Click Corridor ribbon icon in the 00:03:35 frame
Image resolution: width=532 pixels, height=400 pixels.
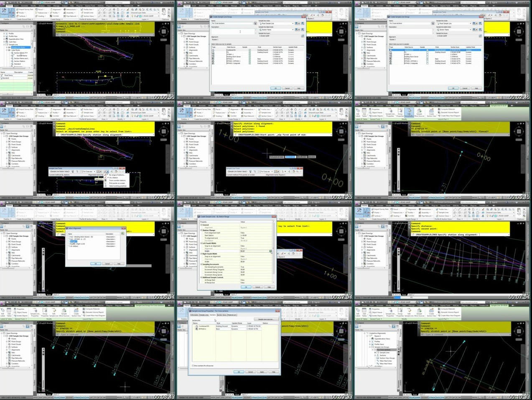[x=55, y=116]
